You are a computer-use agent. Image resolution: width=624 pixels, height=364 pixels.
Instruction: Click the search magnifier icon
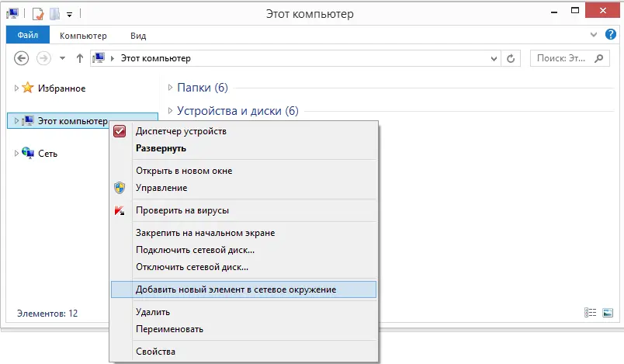point(598,58)
